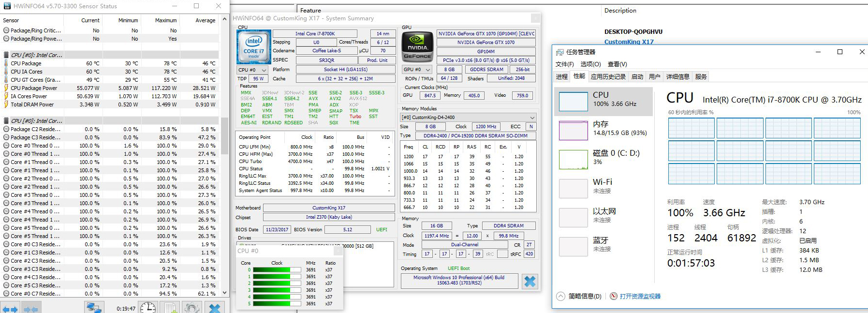This screenshot has height=313, width=868.
Task: Click the logging sheet with green plus
Action: tap(170, 308)
